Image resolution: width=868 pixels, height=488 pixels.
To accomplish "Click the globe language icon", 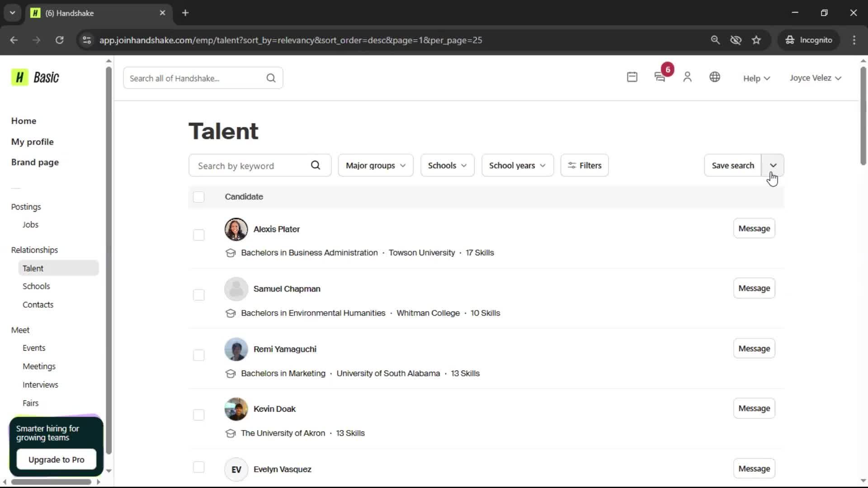I will coord(715,77).
